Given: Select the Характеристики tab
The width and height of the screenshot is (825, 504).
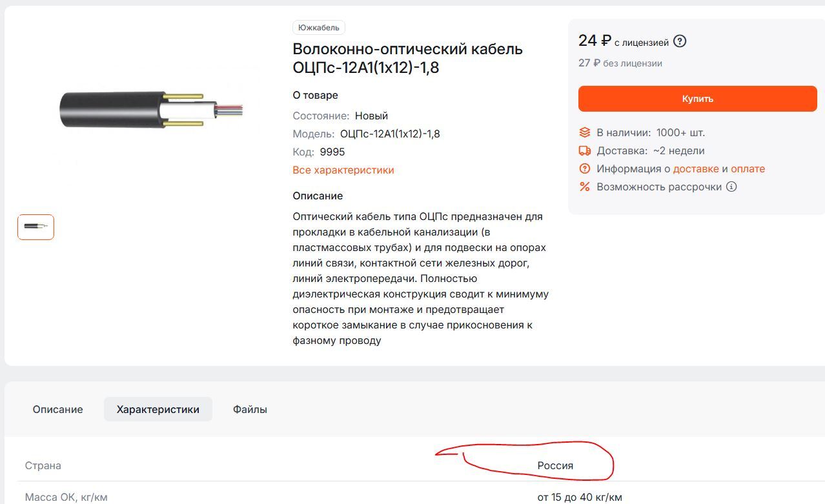Looking at the screenshot, I should pos(158,409).
